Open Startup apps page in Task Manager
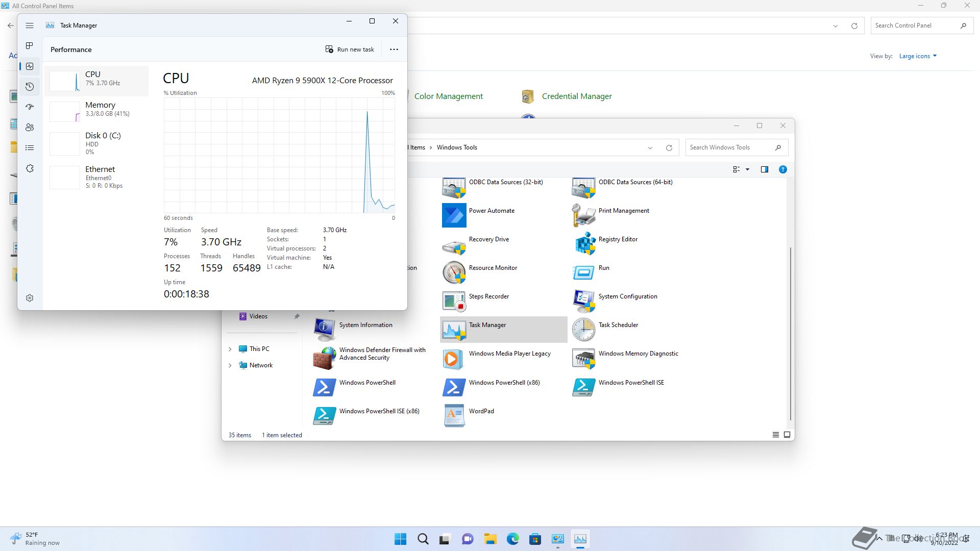Viewport: 980px width, 551px height. click(x=30, y=107)
